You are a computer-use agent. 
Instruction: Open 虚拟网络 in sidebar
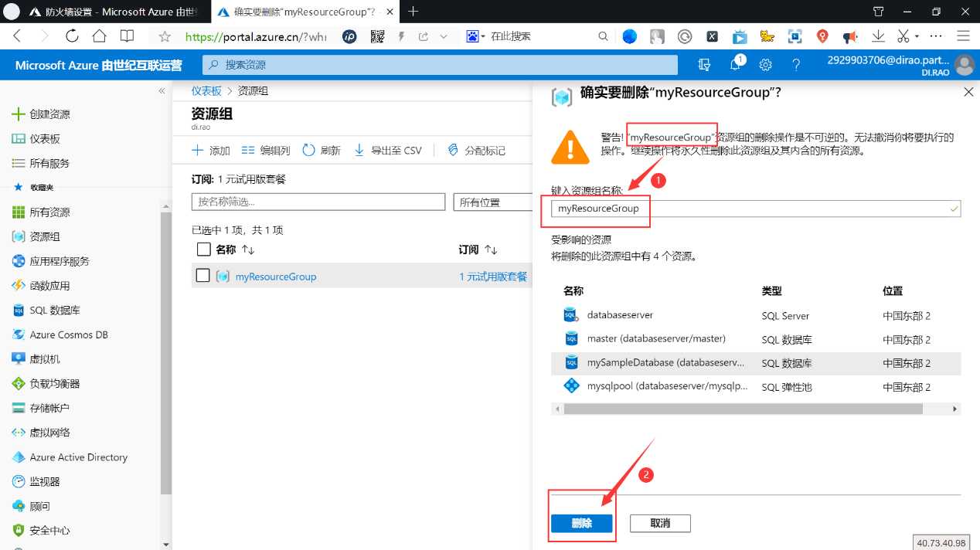49,433
